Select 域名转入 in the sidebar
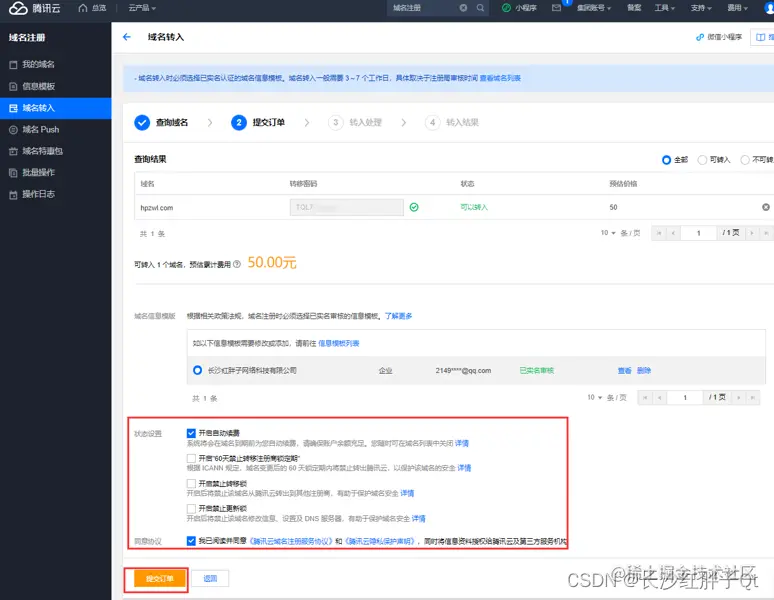 [55, 108]
